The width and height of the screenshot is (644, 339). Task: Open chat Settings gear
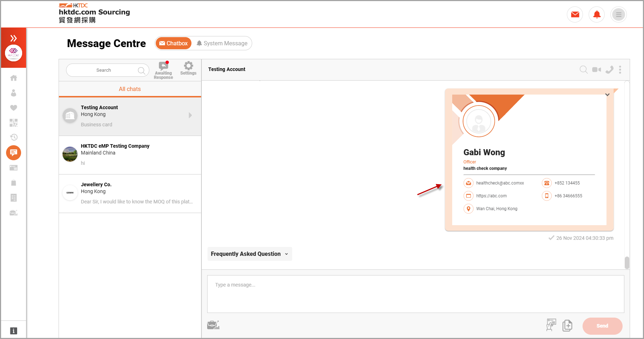coord(188,68)
